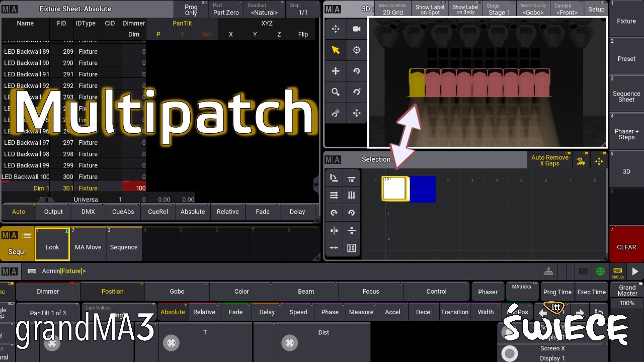Open the Phaser + Steps view button
Viewport: 644px width, 362px height.
(626, 131)
